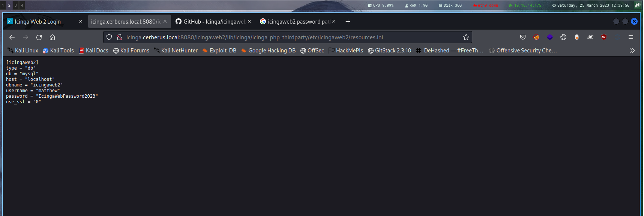
Task: Switch to workspace 3
Action: coord(16,5)
